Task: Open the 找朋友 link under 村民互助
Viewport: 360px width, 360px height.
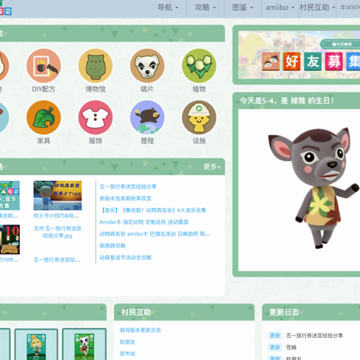Action: 127,342
